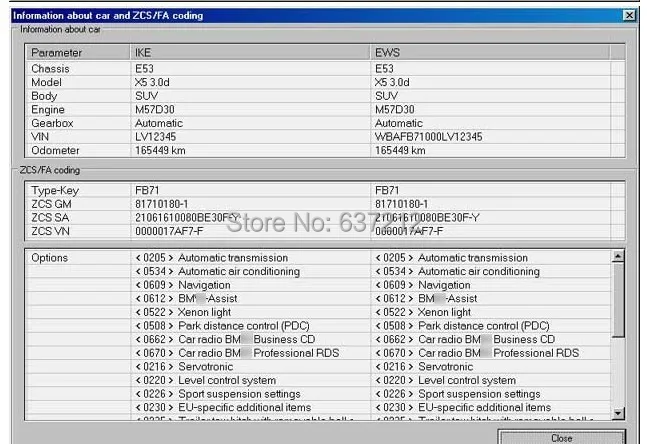Select the Options row label
647x444 pixels.
tap(50, 257)
